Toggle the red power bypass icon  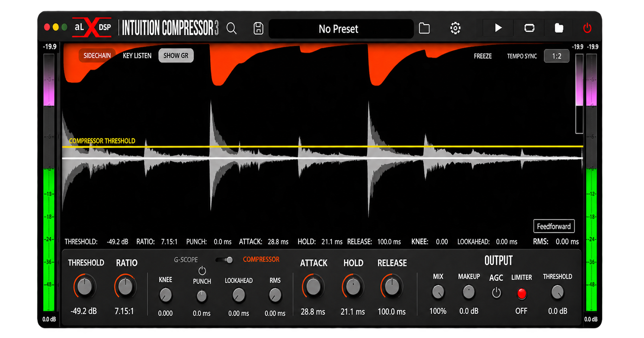(x=587, y=28)
